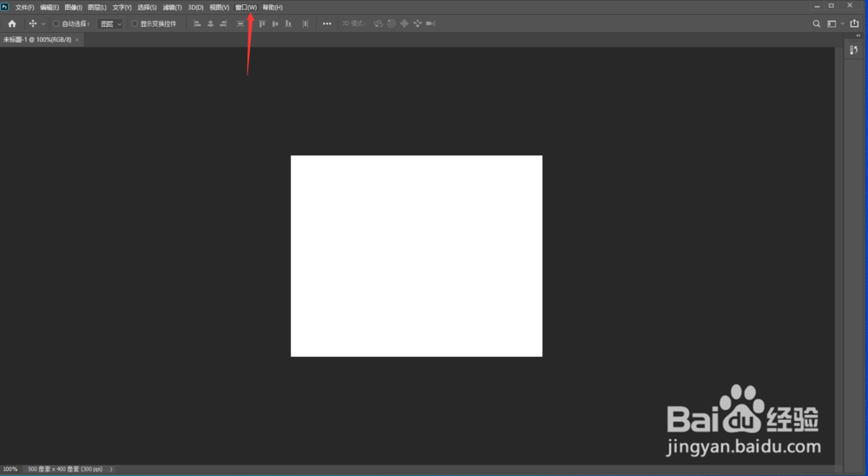Open the 3D(D) menu
Screen dimensions: 868x476
195,8
